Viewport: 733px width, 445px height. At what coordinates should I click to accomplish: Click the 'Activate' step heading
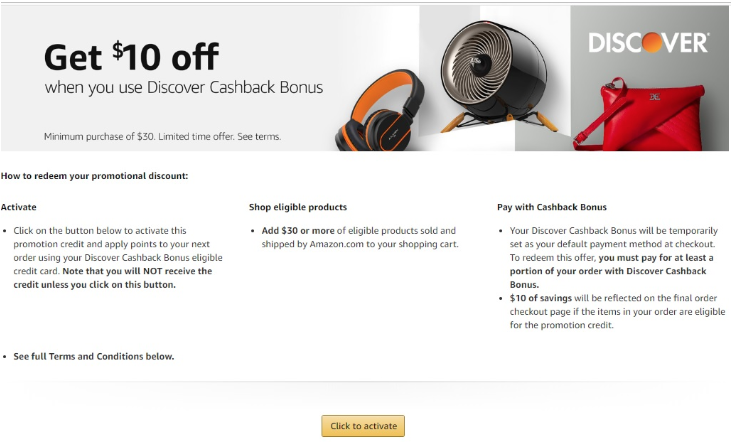[x=19, y=207]
